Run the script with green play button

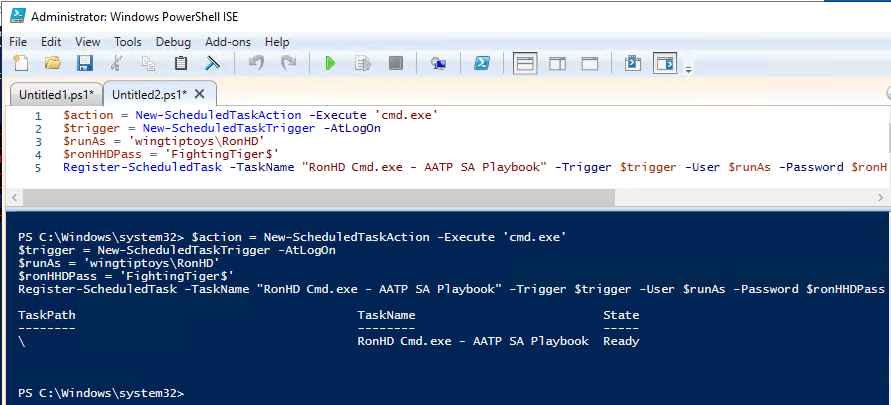(x=330, y=63)
